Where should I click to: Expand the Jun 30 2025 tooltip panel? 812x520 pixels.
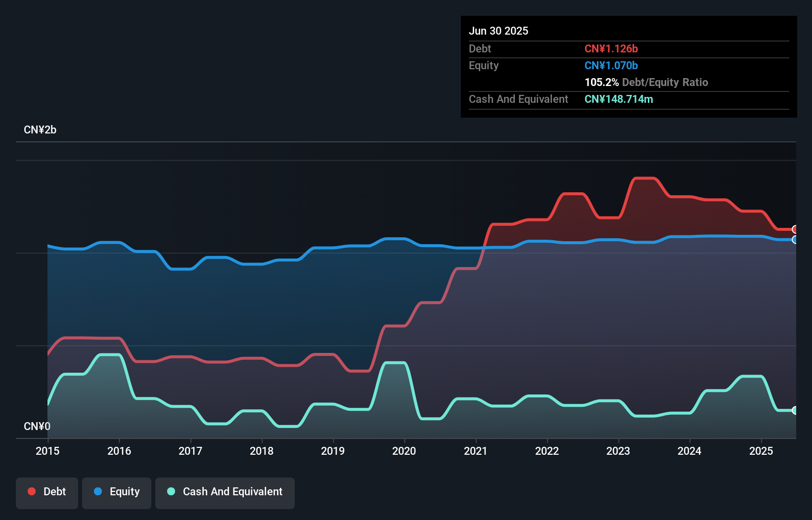pyautogui.click(x=498, y=31)
